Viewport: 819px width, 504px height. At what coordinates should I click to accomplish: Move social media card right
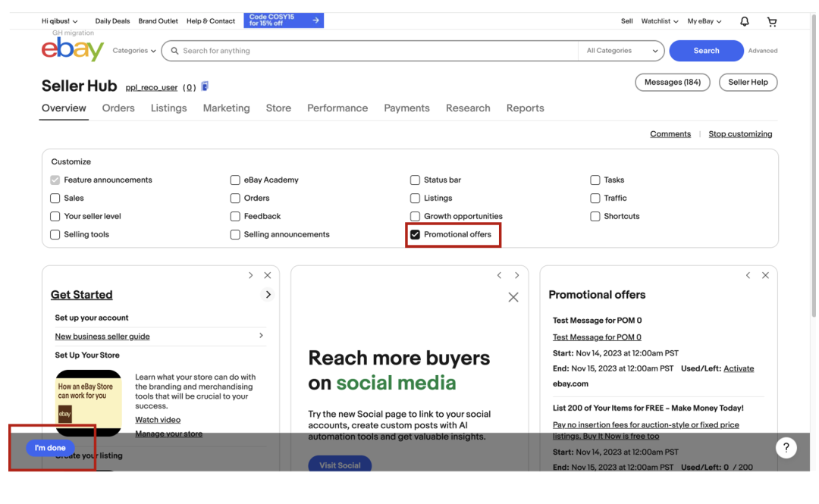pos(516,275)
